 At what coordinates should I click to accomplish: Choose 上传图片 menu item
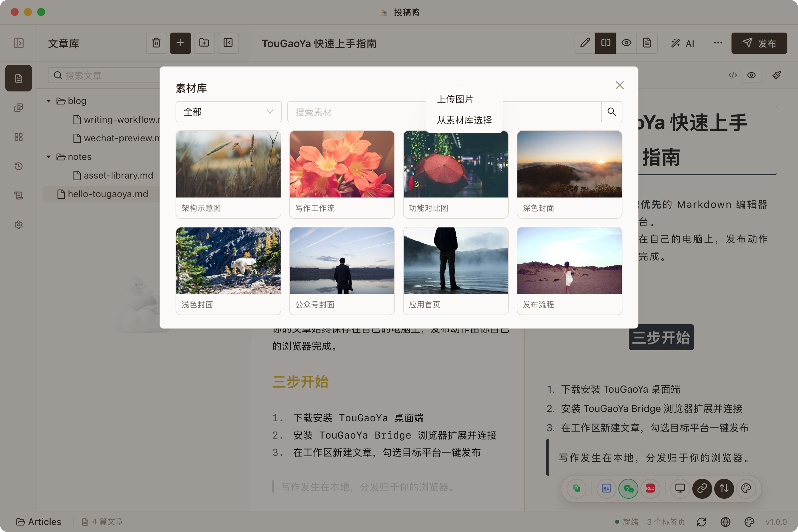[x=464, y=99]
